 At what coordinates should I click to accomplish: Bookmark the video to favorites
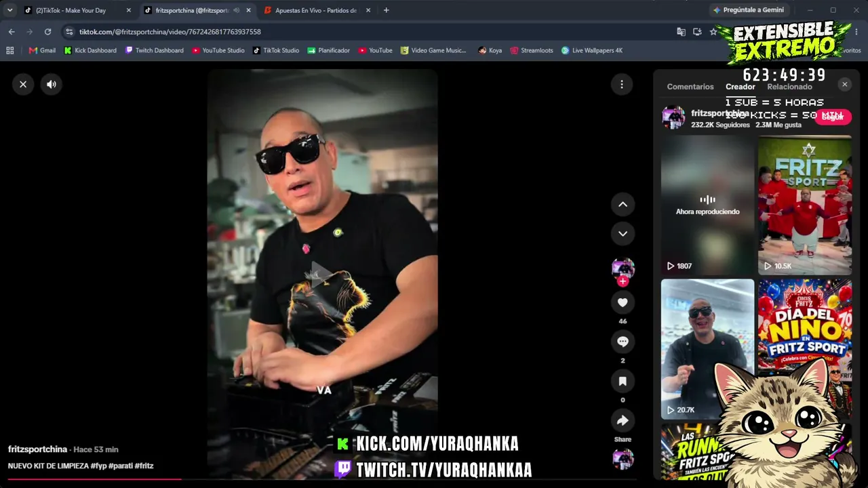(x=623, y=381)
